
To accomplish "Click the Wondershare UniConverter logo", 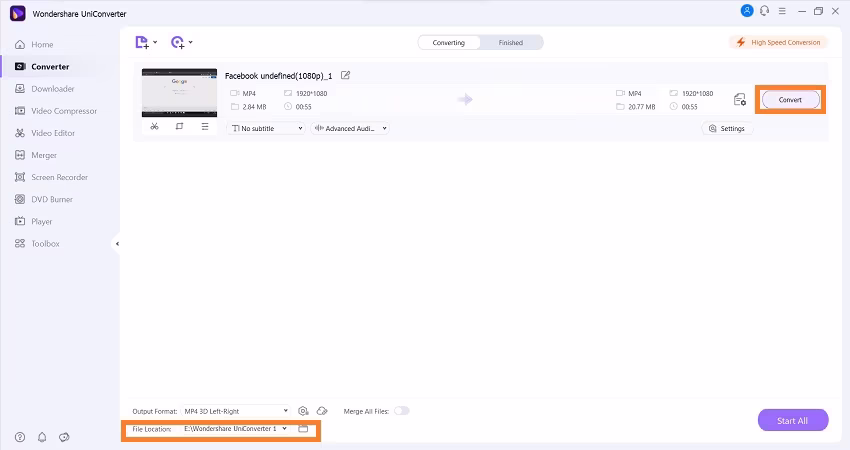I will pyautogui.click(x=18, y=14).
